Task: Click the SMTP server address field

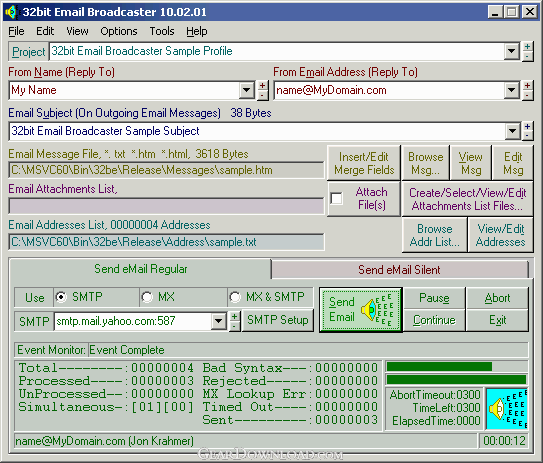Action: 133,321
